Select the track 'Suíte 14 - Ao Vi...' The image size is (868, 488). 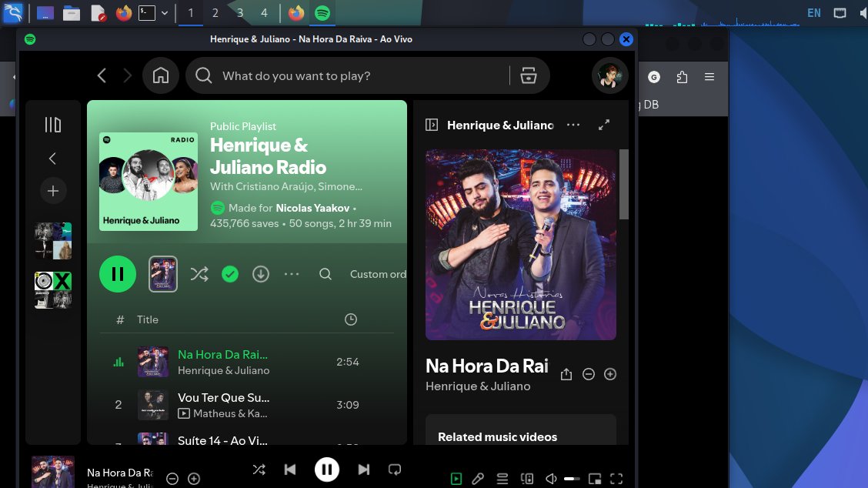pos(222,440)
